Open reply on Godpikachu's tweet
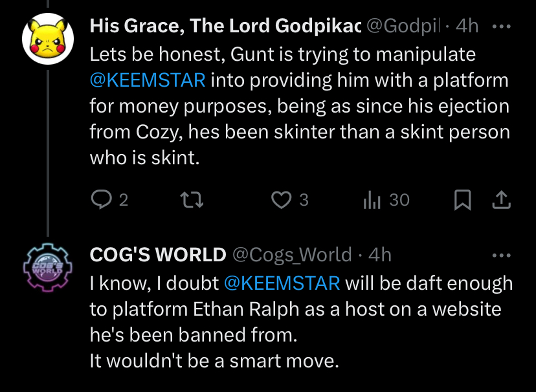 (109, 200)
